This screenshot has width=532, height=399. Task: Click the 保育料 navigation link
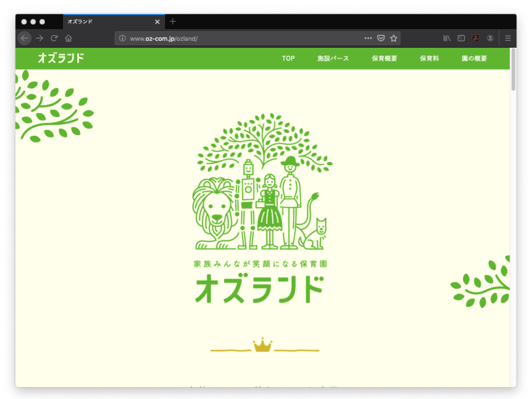coord(429,59)
